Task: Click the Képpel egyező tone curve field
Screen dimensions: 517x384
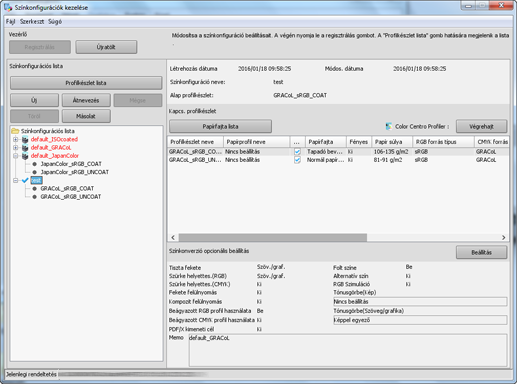Action: tap(420, 320)
